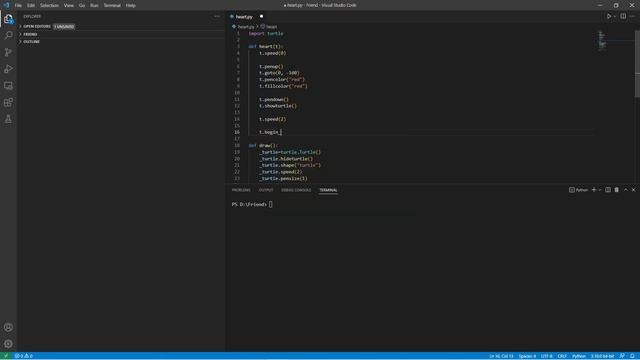Change end of line sequence CRLF

point(562,356)
